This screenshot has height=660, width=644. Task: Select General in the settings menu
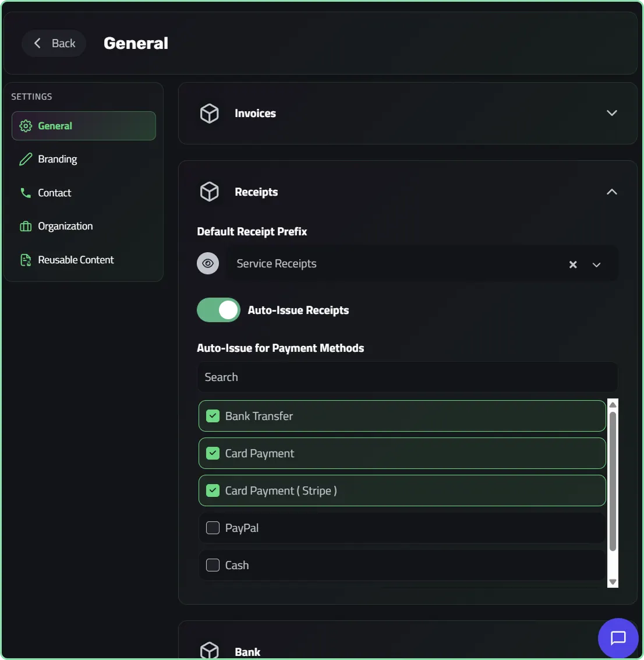tap(84, 126)
